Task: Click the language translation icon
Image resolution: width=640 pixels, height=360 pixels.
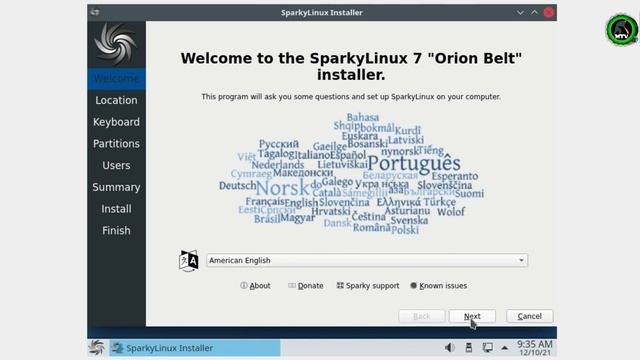Action: 189,260
